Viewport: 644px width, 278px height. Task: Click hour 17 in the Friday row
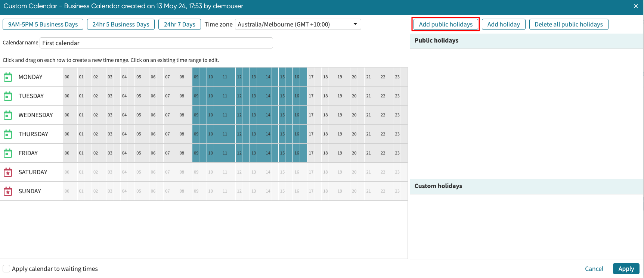311,153
